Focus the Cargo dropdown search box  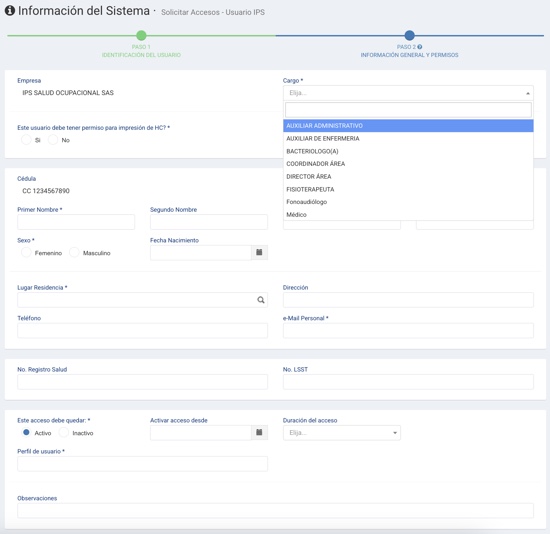pos(408,110)
